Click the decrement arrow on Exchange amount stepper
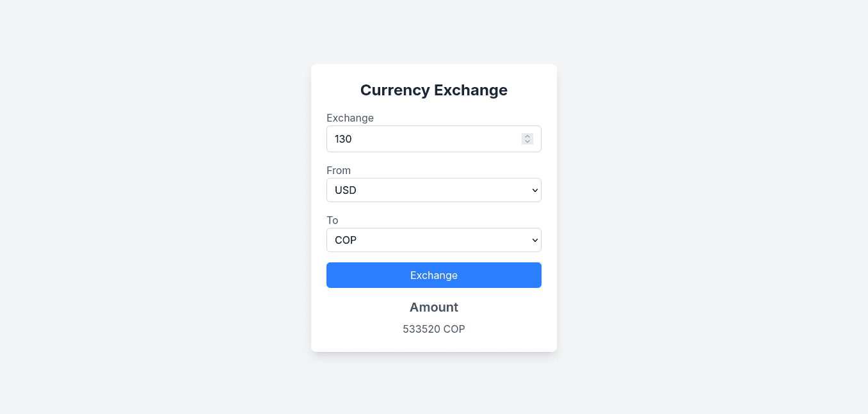The image size is (868, 414). click(x=527, y=141)
